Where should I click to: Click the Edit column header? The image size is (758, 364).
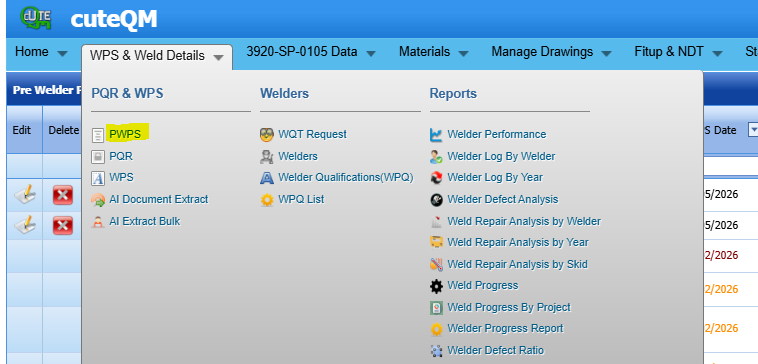(22, 130)
